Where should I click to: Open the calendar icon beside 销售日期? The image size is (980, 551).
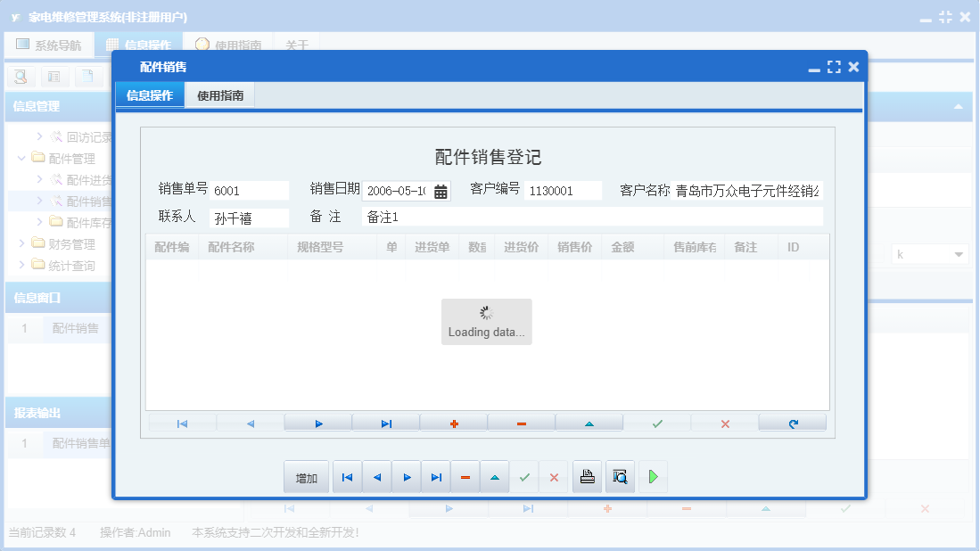[441, 190]
